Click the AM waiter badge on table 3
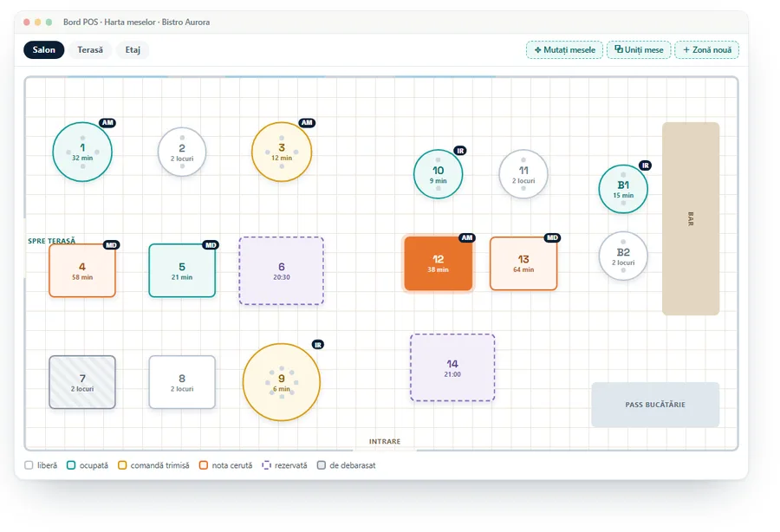The width and height of the screenshot is (780, 532). (x=307, y=123)
